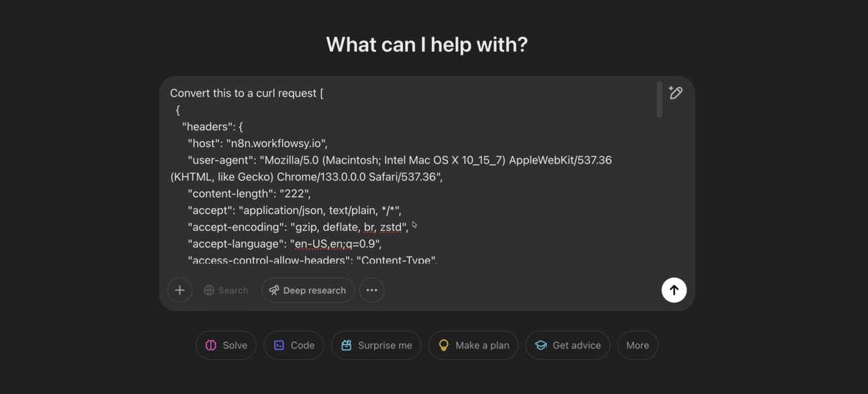Click the globe icon on Search
Screen dimensions: 868x394
click(210, 290)
